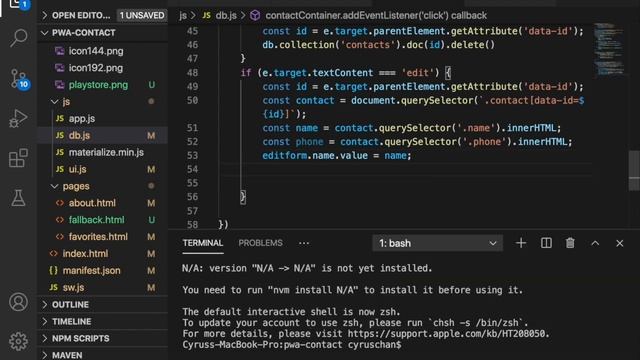
Task: Open the Run and Debug view
Action: pos(18,118)
